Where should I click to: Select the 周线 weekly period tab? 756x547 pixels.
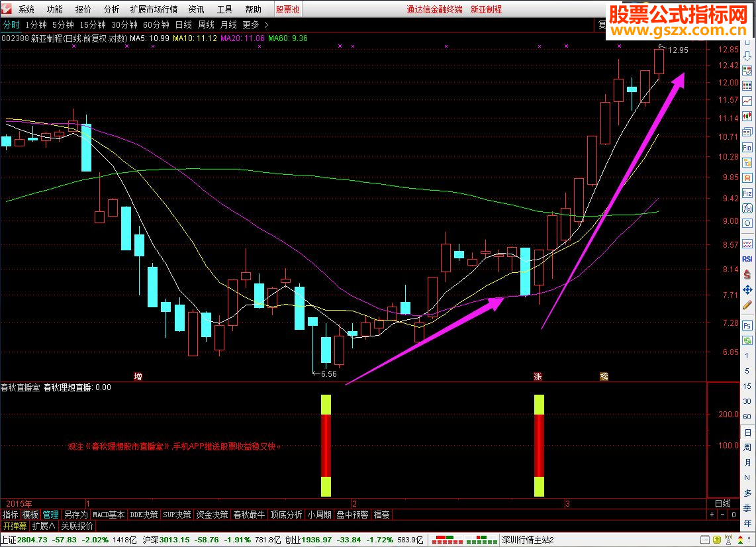click(x=206, y=25)
